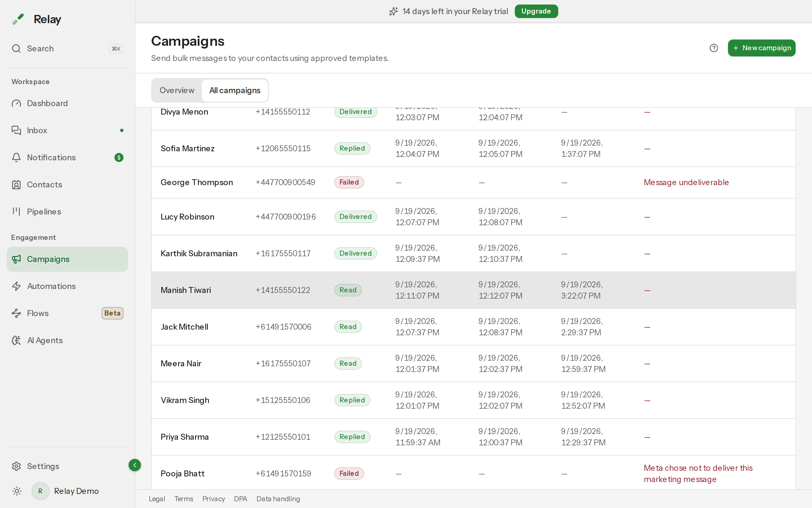This screenshot has height=508, width=812.
Task: Click the Delivered badge for Karthik Subramanian
Action: coord(355,253)
